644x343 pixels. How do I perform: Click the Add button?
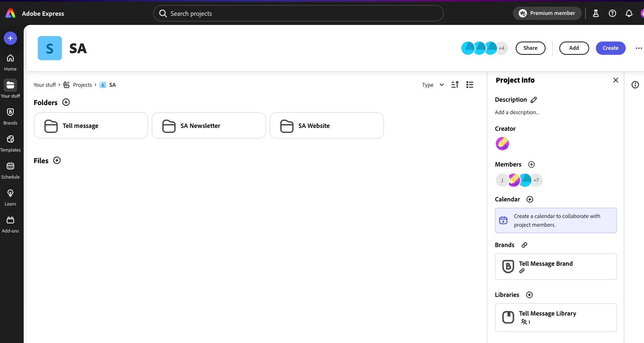tap(574, 48)
